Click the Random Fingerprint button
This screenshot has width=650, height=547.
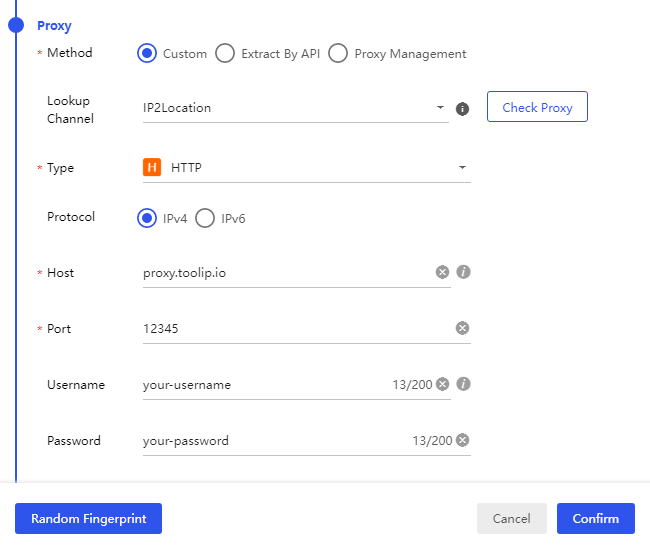[88, 518]
